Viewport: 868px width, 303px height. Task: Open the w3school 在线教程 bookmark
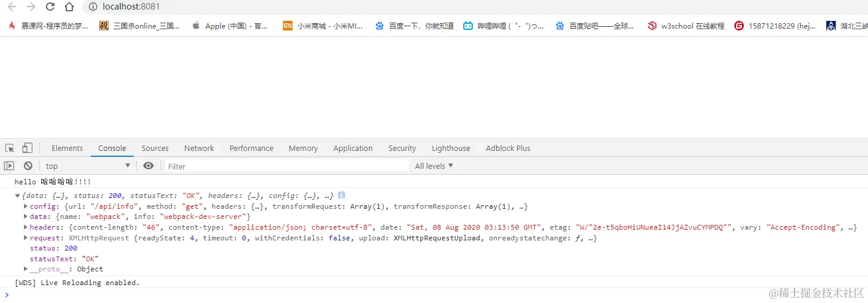point(686,26)
